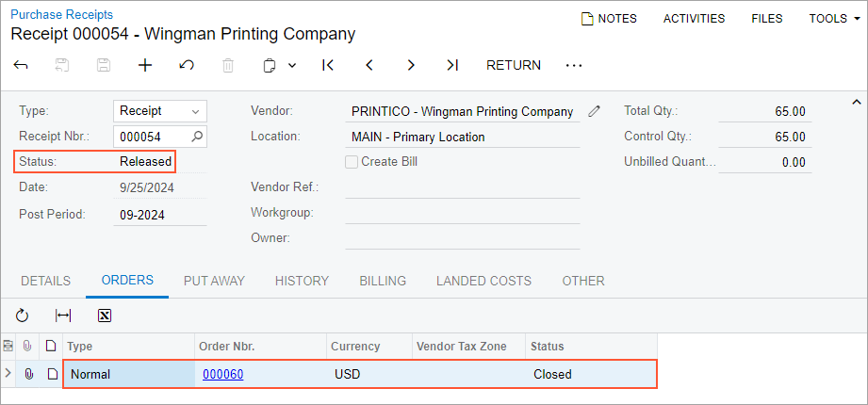
Task: Expand the clipboard options dropdown arrow
Action: click(x=292, y=65)
